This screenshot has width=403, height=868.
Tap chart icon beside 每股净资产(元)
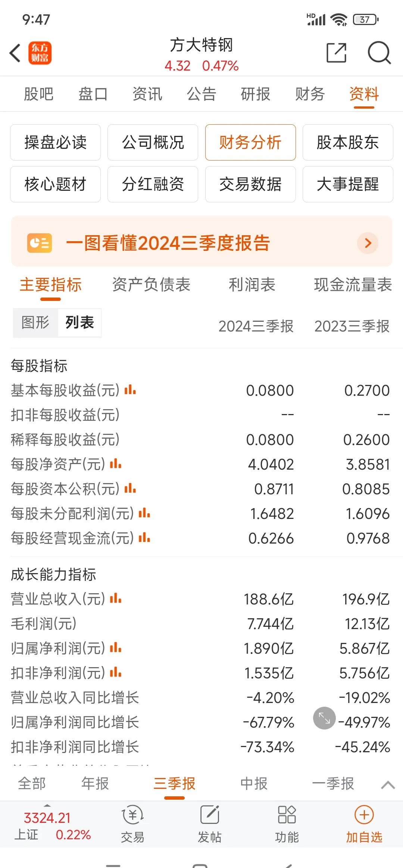point(116,464)
